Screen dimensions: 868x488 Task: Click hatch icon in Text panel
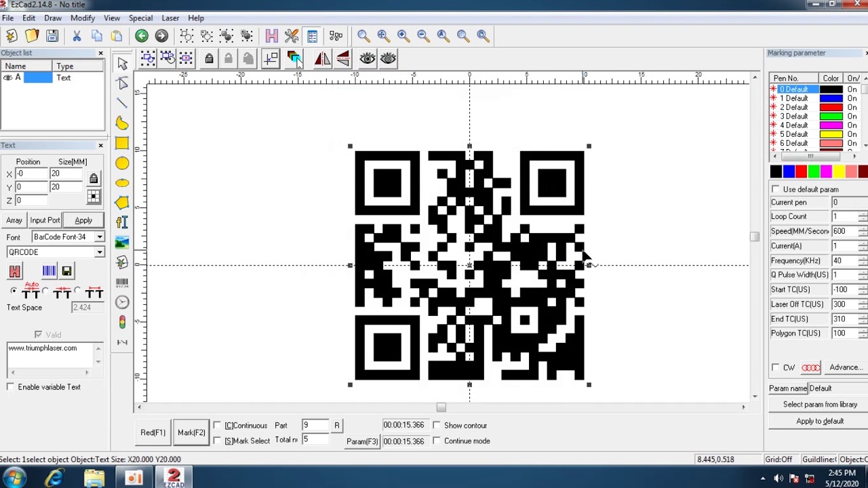click(x=15, y=271)
